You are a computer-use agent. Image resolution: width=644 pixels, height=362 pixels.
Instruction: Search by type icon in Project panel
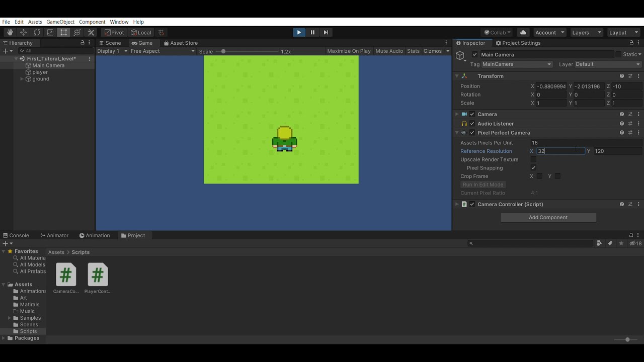click(x=599, y=243)
